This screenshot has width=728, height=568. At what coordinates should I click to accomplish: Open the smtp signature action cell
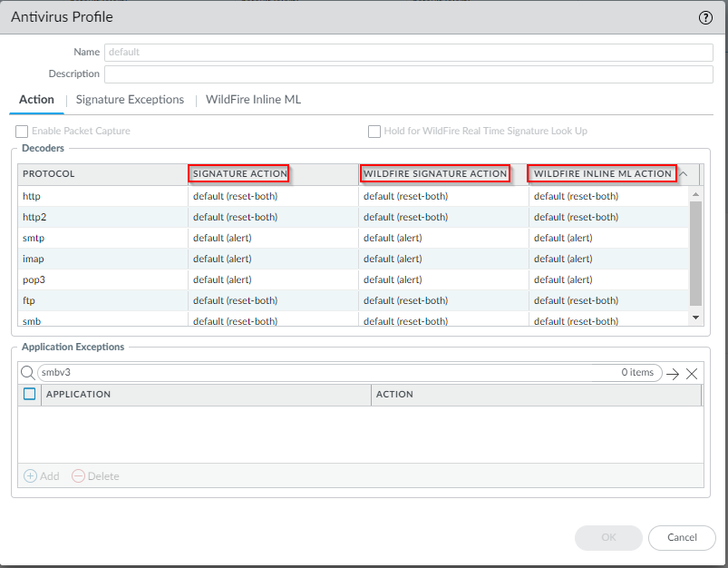pos(273,238)
